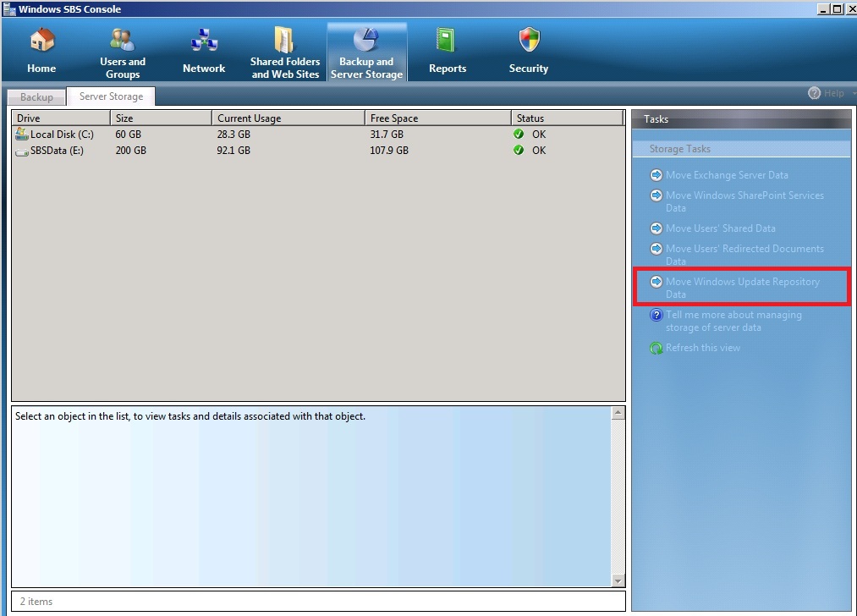Open Tell me more about managing storage link
This screenshot has width=857, height=616.
(733, 321)
